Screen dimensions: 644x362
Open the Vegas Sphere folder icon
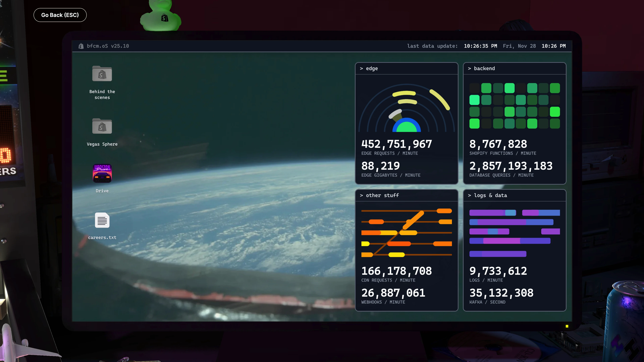coord(102,126)
